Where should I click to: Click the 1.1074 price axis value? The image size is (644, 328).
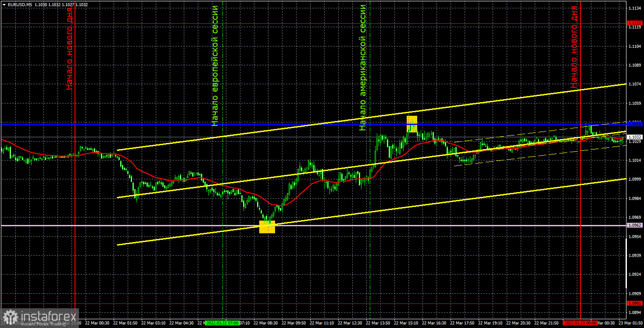tap(635, 84)
